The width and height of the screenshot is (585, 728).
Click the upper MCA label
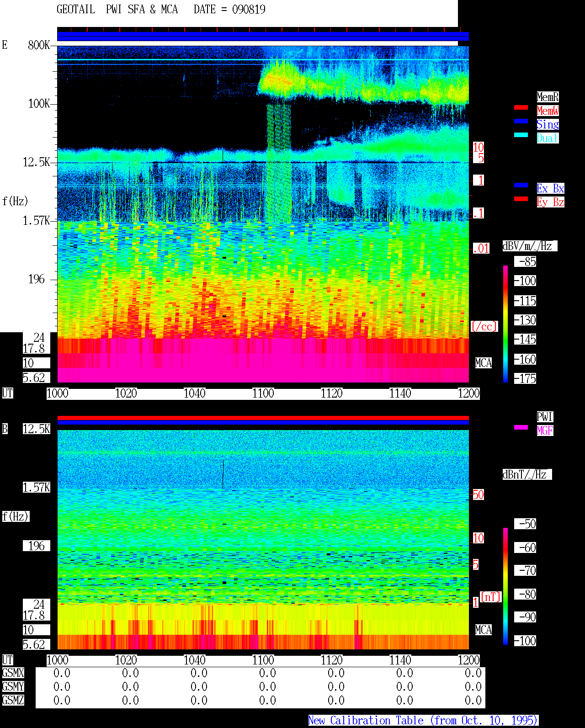[x=484, y=363]
